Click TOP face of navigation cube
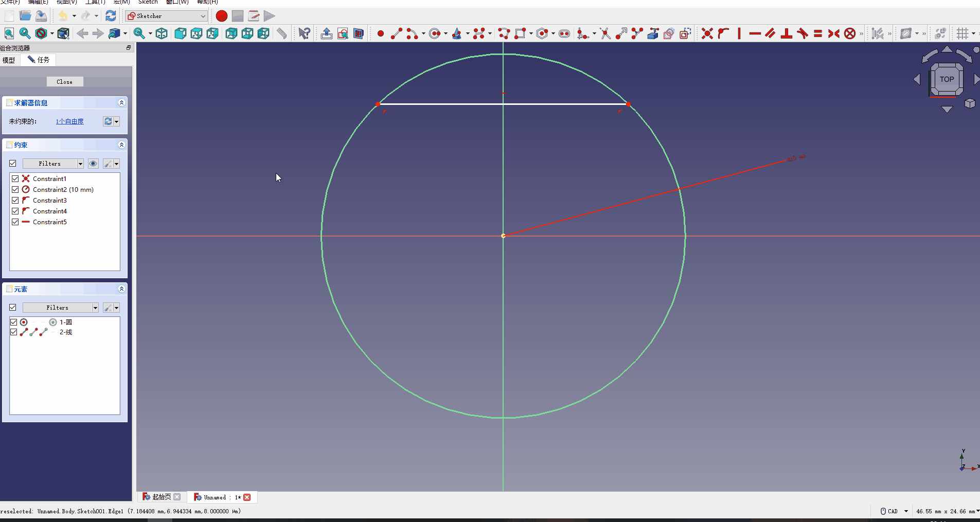The width and height of the screenshot is (980, 522). (947, 79)
